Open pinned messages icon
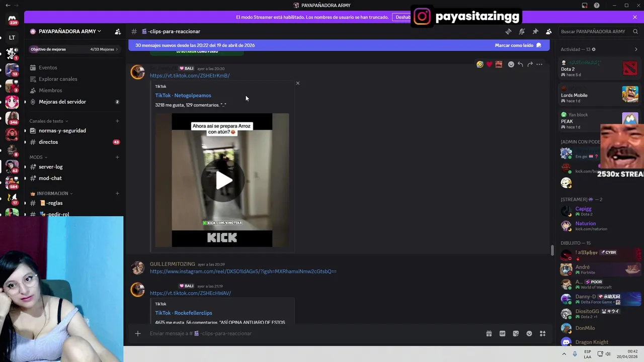The width and height of the screenshot is (644, 362). (x=535, y=31)
